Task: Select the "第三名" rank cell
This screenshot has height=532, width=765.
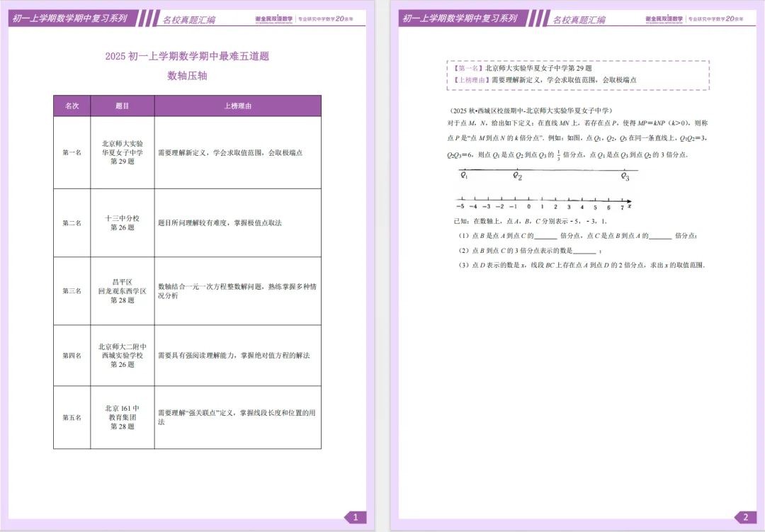Action: pos(72,291)
